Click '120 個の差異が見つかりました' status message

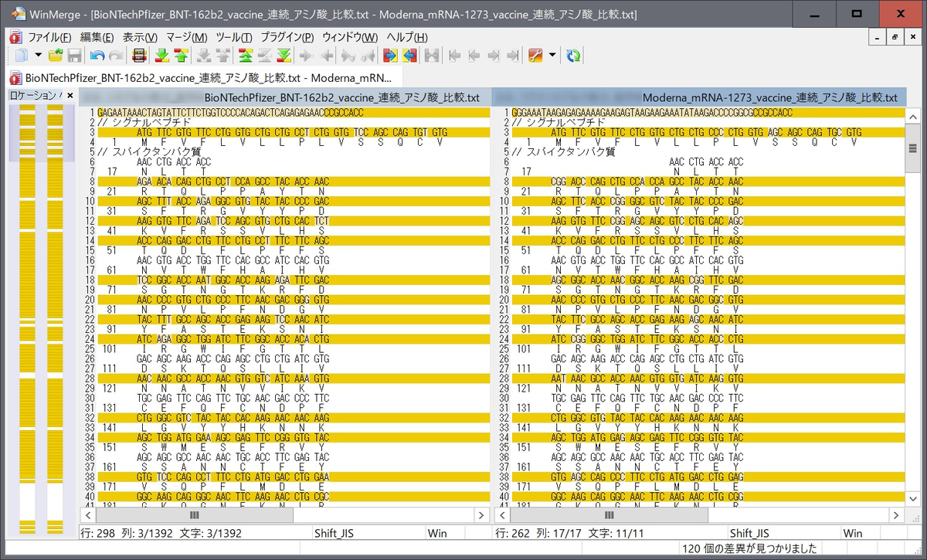[x=750, y=548]
